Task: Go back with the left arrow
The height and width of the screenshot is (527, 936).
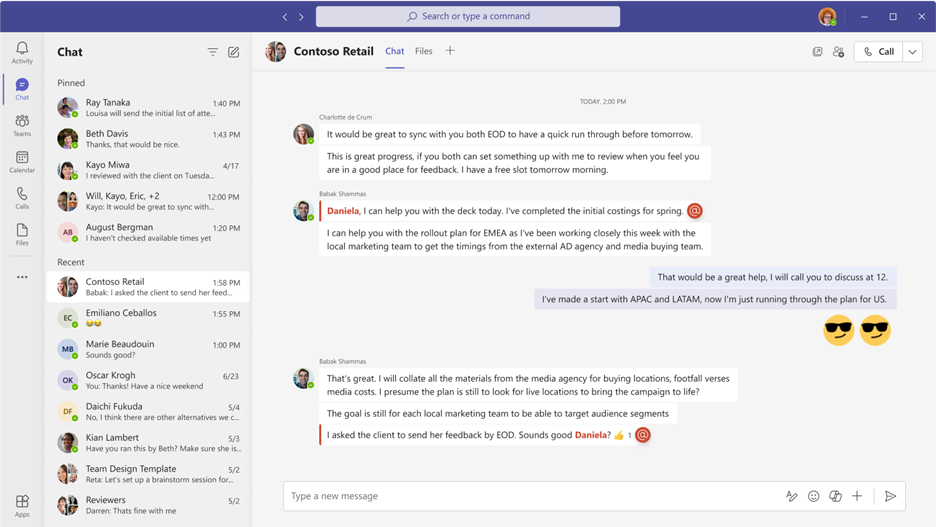Action: [x=285, y=17]
